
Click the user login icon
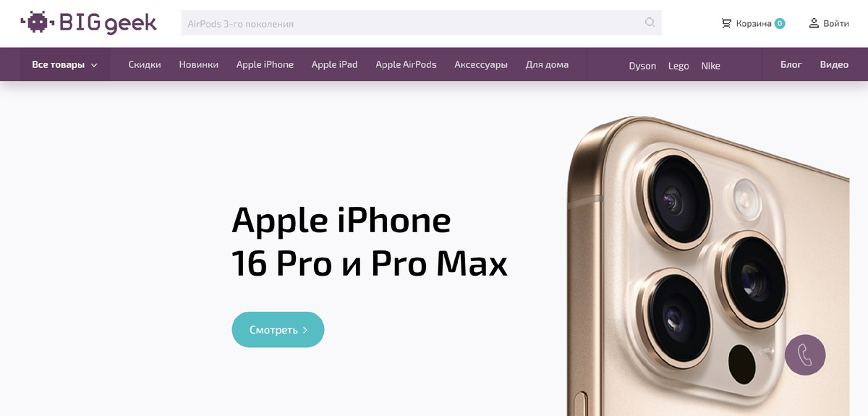(x=814, y=23)
